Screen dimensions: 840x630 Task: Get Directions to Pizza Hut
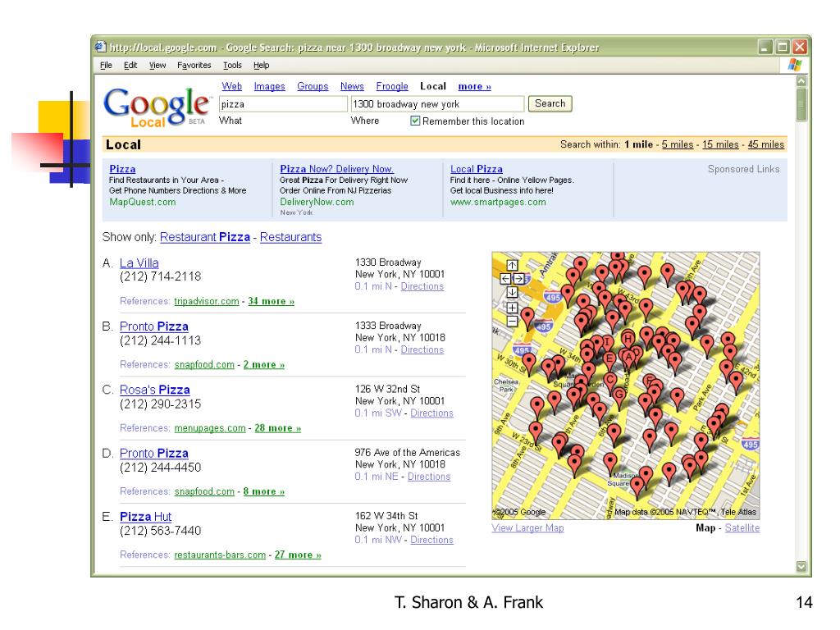tap(431, 540)
